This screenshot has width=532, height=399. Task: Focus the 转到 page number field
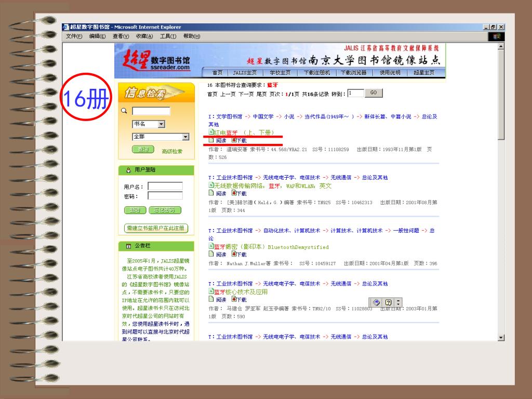coord(355,93)
